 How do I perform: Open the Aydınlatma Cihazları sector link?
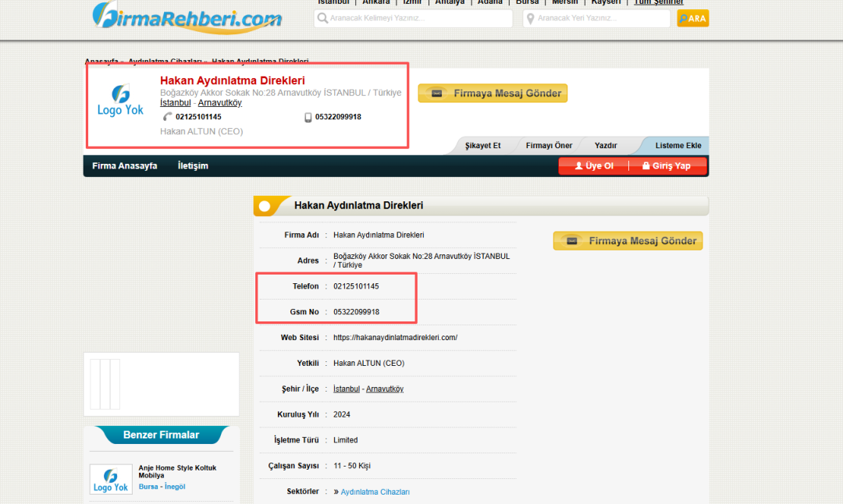click(x=375, y=492)
